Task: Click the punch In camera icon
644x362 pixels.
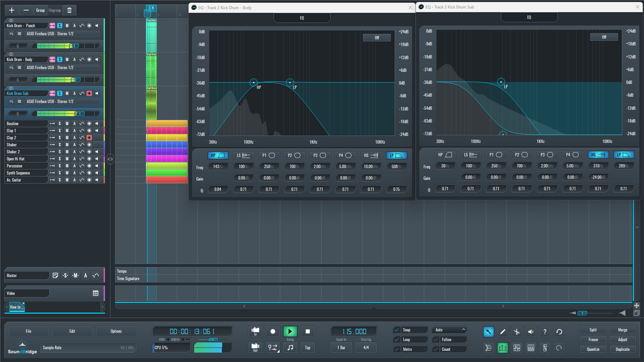Action: [x=255, y=331]
